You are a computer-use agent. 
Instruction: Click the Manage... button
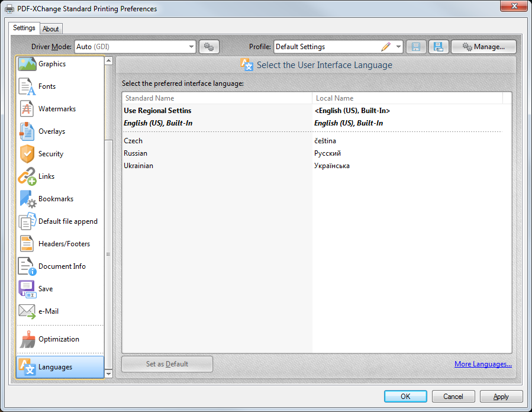click(x=483, y=47)
